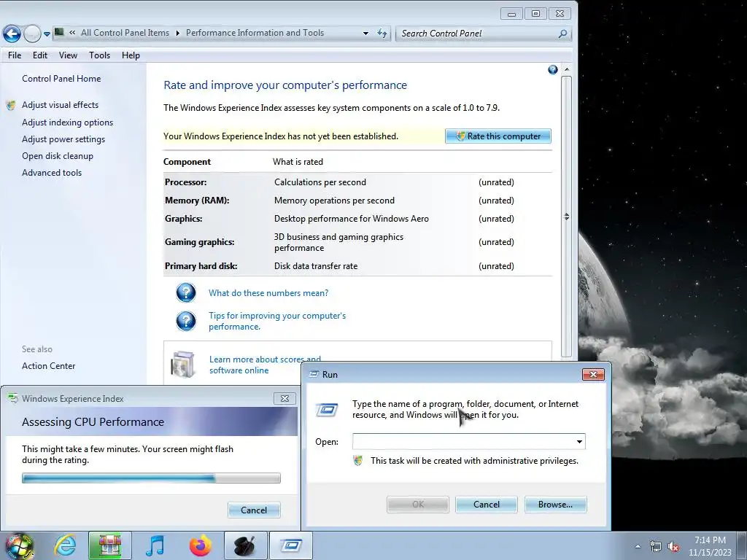The image size is (747, 560).
Task: Click the Processor row label
Action: click(186, 182)
